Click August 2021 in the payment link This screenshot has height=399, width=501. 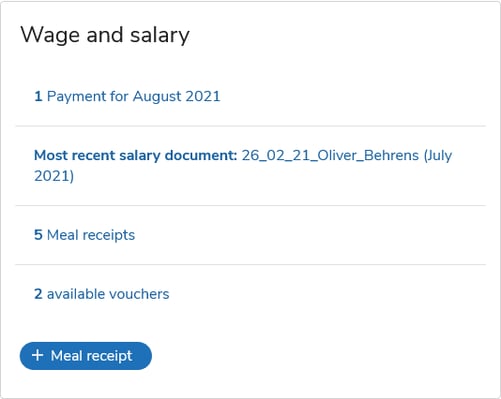click(x=177, y=96)
